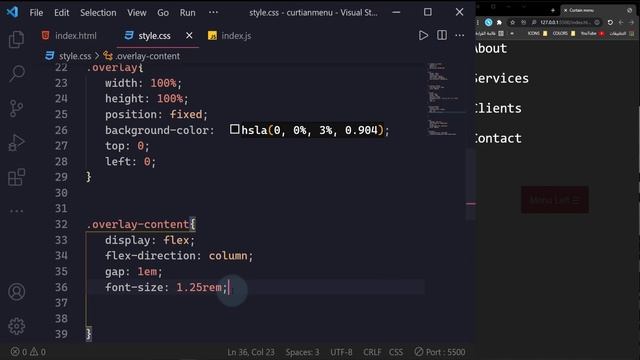Click the Live Server Port 5500 status item
Viewport: 640px width, 360px height.
click(x=440, y=352)
